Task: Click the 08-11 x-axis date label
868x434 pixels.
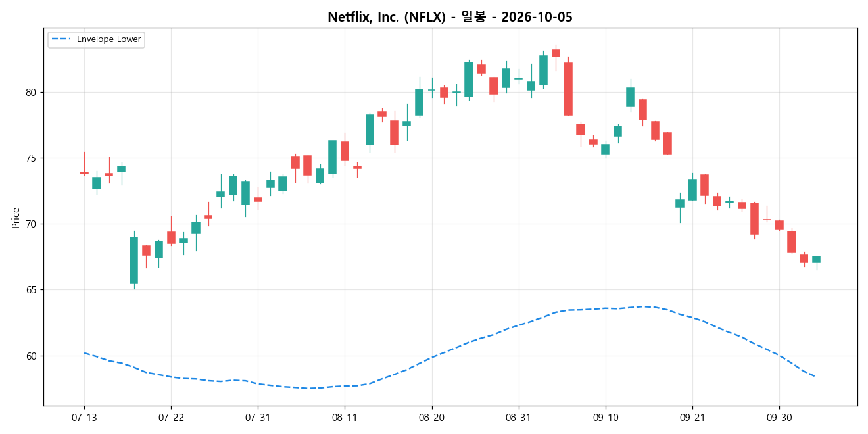Action: click(x=345, y=418)
